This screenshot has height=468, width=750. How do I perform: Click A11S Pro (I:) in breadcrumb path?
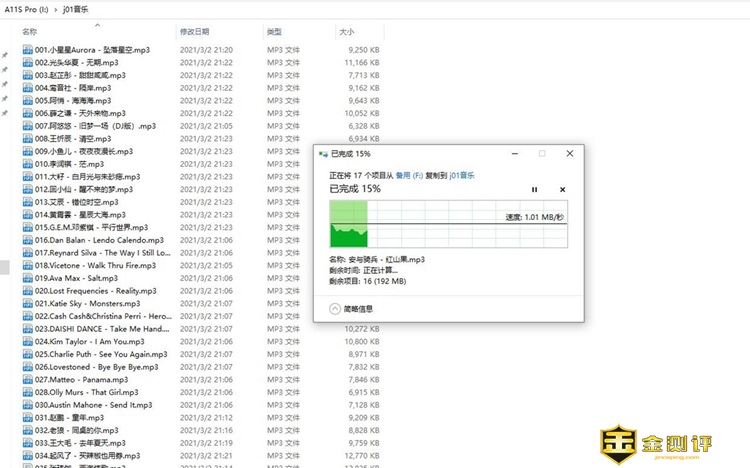pos(28,8)
